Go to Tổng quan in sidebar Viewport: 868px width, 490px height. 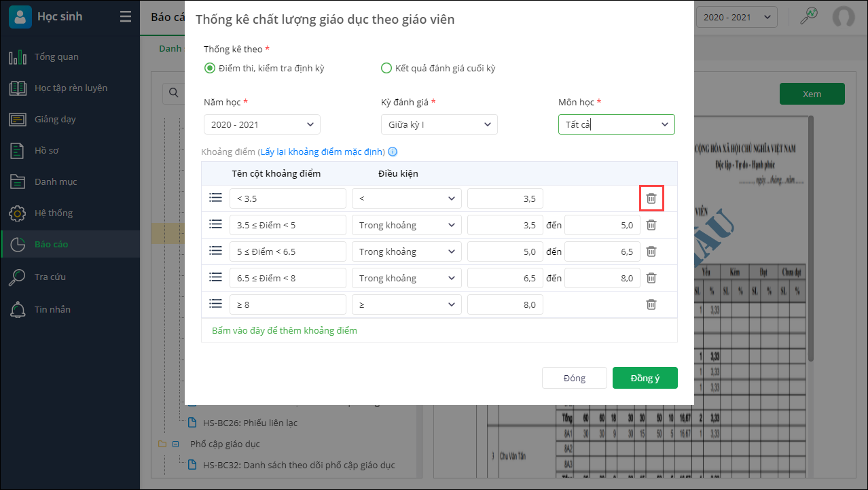(56, 56)
